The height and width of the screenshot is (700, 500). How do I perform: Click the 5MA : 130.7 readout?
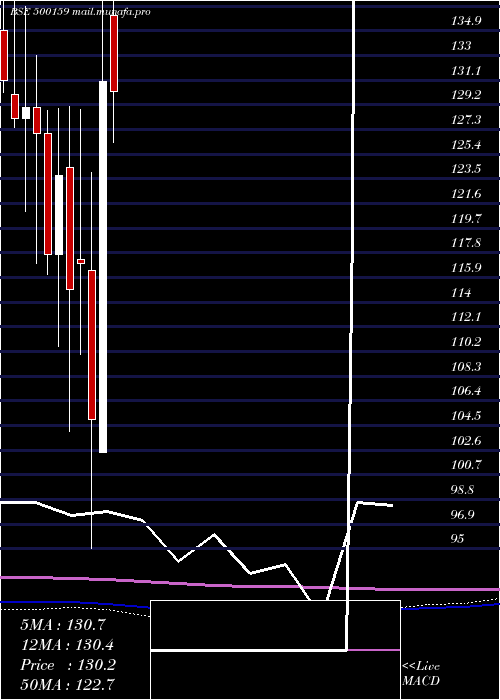(x=63, y=625)
